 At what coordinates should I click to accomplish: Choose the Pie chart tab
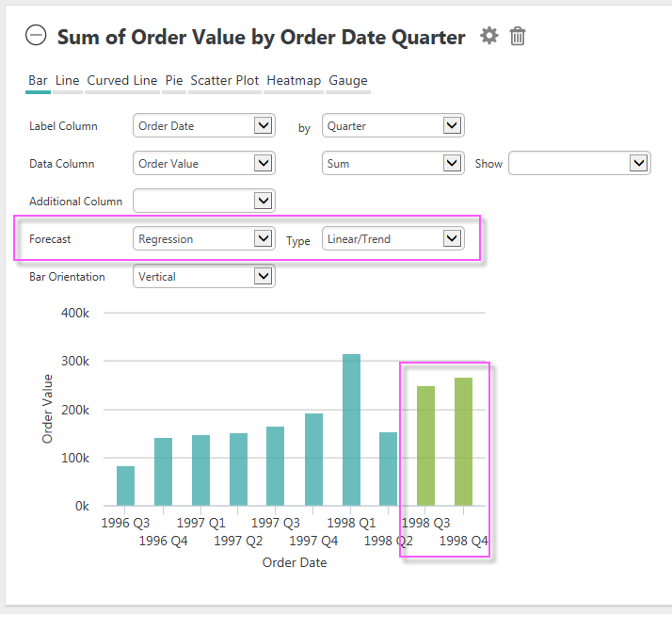click(174, 81)
